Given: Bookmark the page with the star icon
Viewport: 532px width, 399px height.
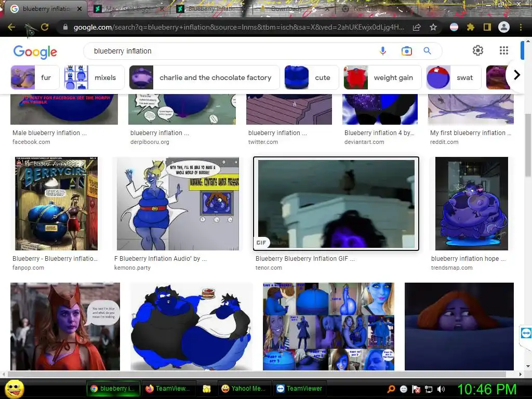Looking at the screenshot, I should [433, 27].
